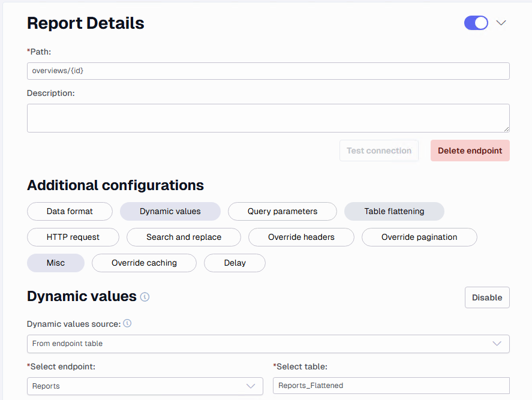Choose the Override pagination option
This screenshot has width=532, height=400.
pyautogui.click(x=419, y=237)
